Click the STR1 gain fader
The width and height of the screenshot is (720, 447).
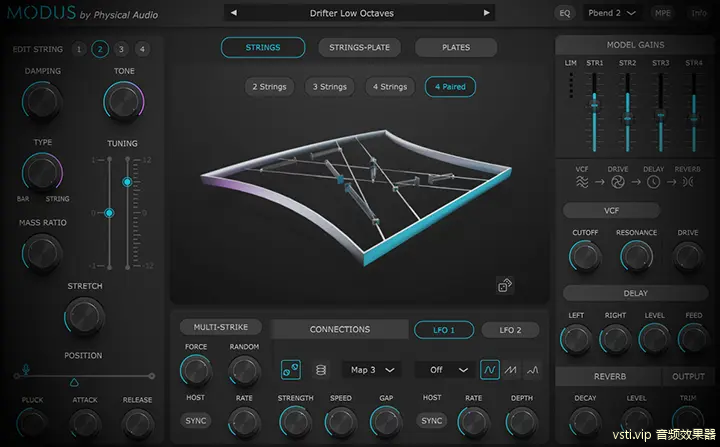point(594,105)
